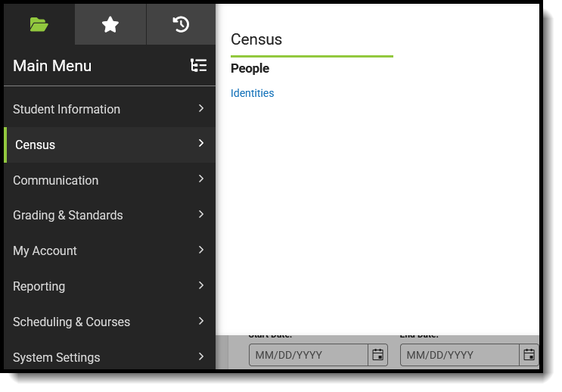Select Scheduling & Courses menu item
This screenshot has height=392, width=562.
(x=110, y=322)
